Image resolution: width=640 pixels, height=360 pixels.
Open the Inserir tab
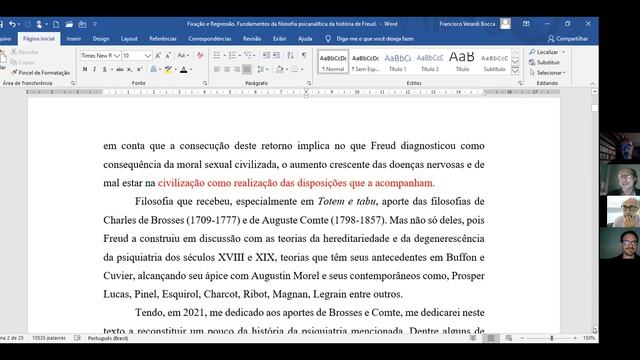tap(73, 39)
